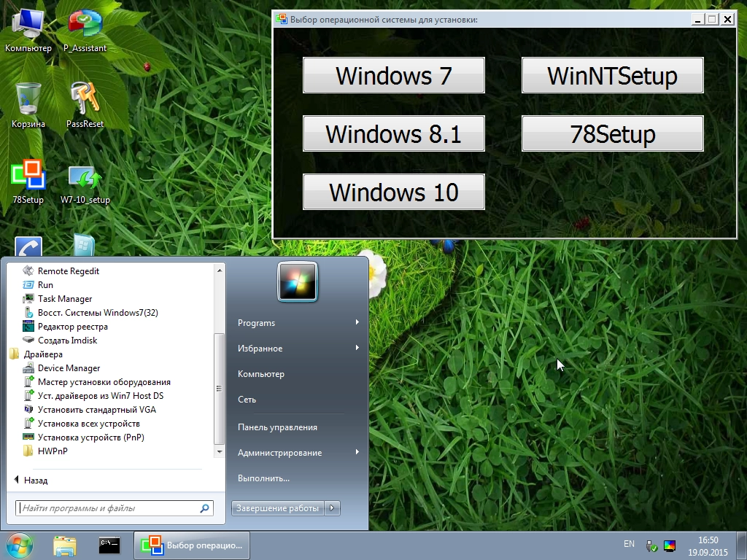The image size is (747, 560).
Task: Open Компьютер in Start menu right pane
Action: [x=261, y=374]
